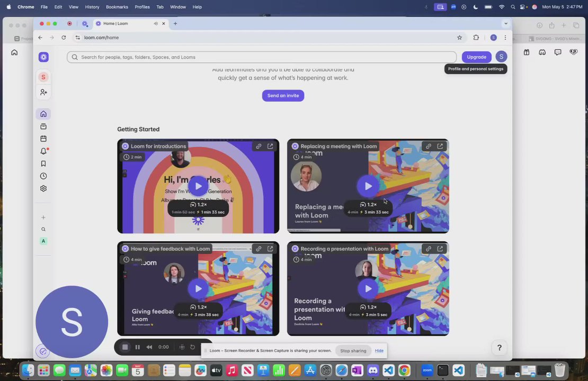This screenshot has width=588, height=381.
Task: Click Stop sharing in the sharing bar
Action: 353,351
